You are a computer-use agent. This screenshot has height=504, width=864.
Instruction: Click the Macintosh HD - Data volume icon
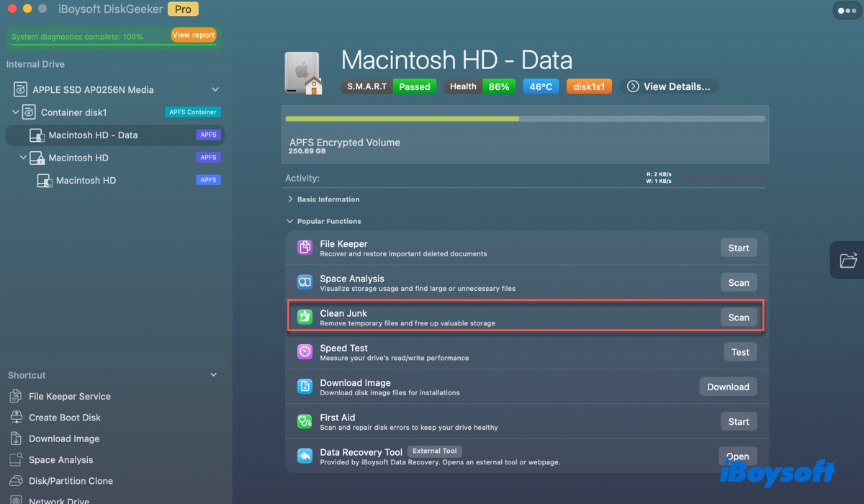pos(37,135)
